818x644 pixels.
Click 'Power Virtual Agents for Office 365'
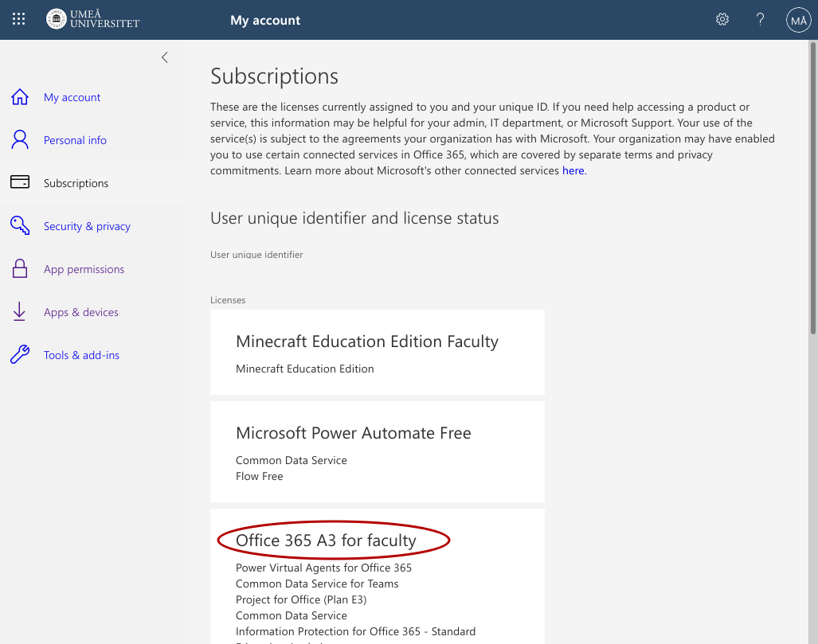323,568
